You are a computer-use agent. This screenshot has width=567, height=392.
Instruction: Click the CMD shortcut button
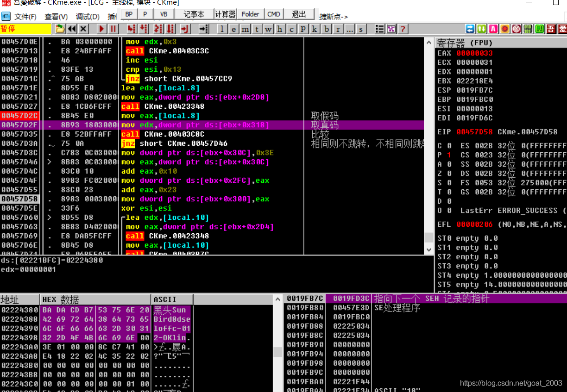274,14
